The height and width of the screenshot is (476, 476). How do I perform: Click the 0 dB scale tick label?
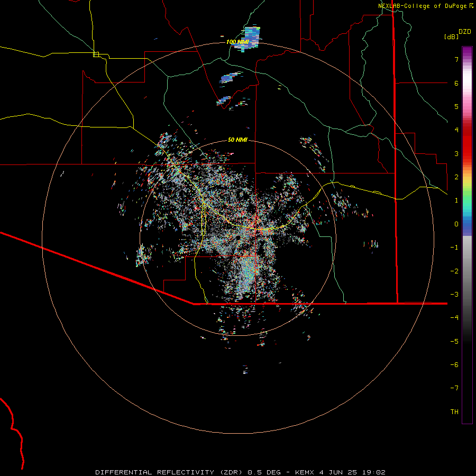coord(456,224)
